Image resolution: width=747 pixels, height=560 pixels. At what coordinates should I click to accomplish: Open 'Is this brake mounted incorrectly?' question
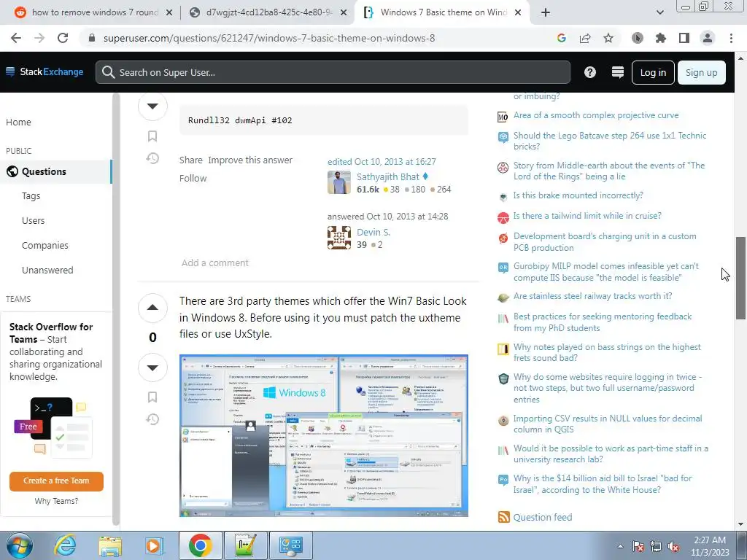point(578,195)
